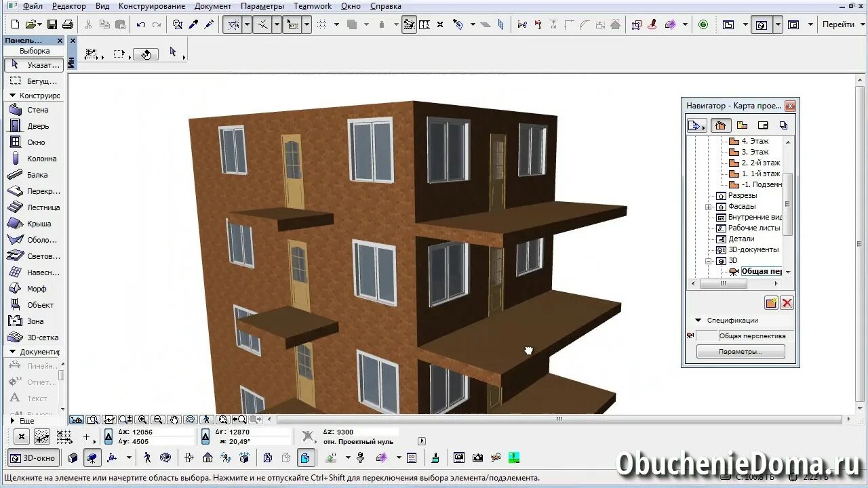Expand the Фасады tree node

pyautogui.click(x=708, y=206)
